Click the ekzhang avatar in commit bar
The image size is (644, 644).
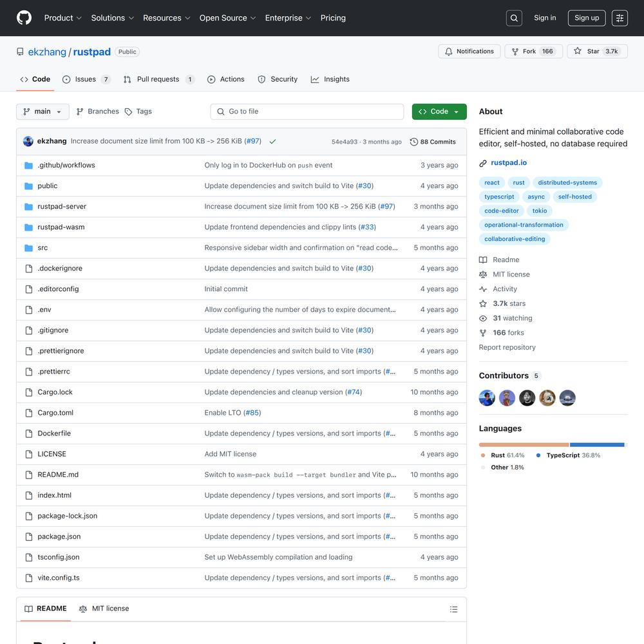[x=28, y=141]
